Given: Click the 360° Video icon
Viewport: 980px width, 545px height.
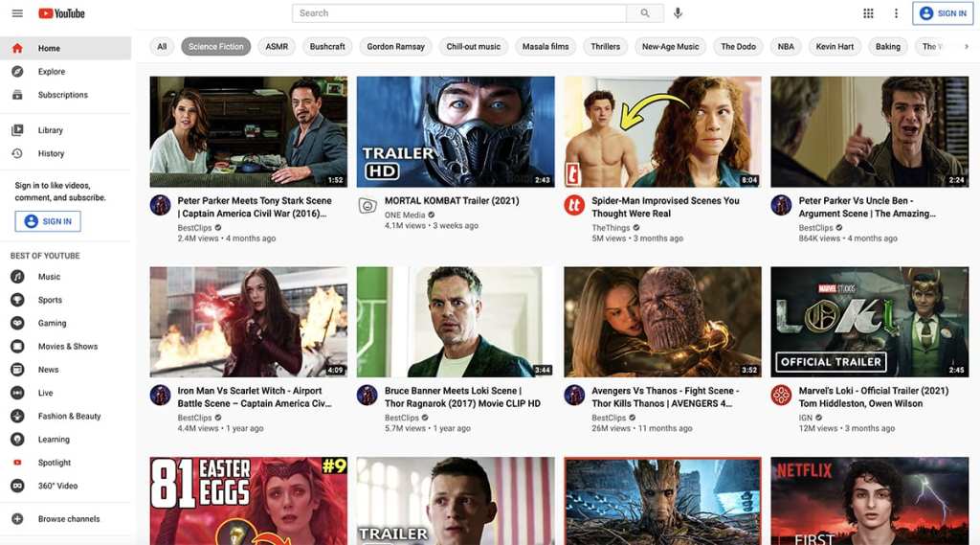Looking at the screenshot, I should pyautogui.click(x=17, y=486).
